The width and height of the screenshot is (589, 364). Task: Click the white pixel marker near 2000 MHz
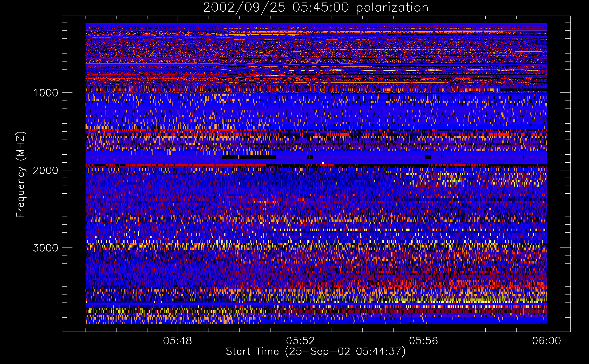323,163
